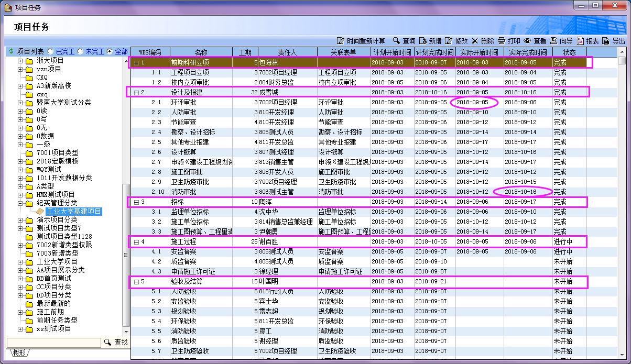Click the 打印 printer icon
Screen dimensions: 631x364
502,41
